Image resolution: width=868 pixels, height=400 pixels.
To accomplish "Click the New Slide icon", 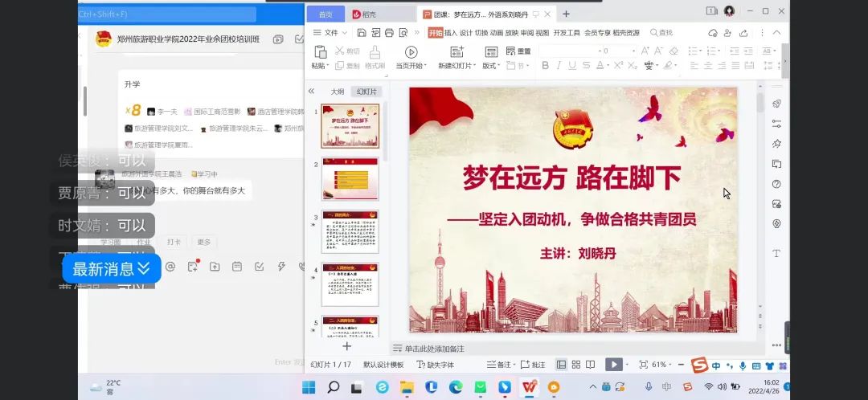I will 455,53.
